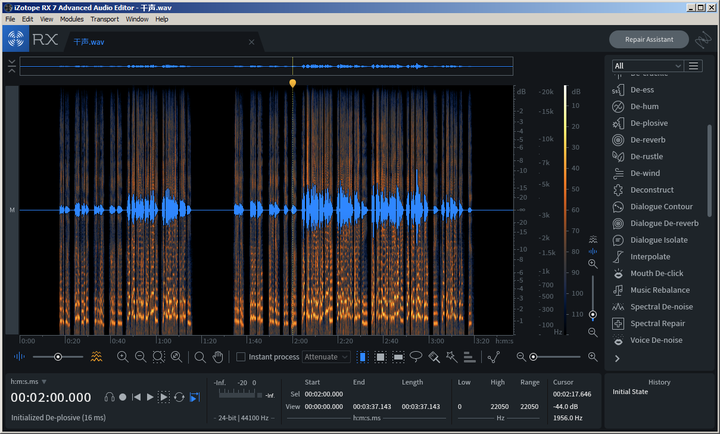Click the Record button in transport
This screenshot has height=434, width=720.
(x=123, y=397)
